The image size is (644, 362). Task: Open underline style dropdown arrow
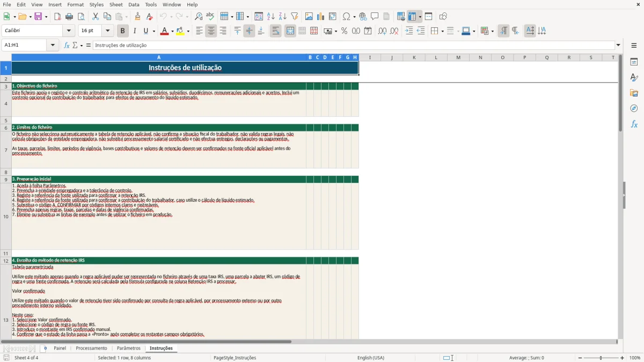[x=153, y=31]
